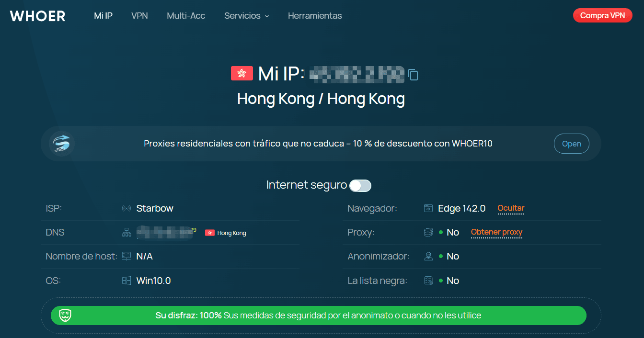Toggle the Internet seguro switch
Viewport: 644px width, 338px height.
pos(360,185)
